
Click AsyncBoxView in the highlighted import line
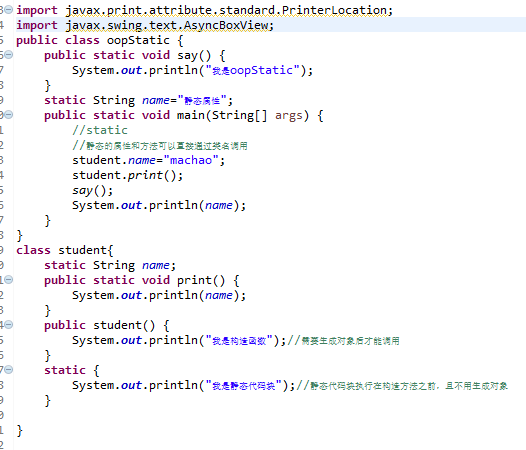(226, 26)
